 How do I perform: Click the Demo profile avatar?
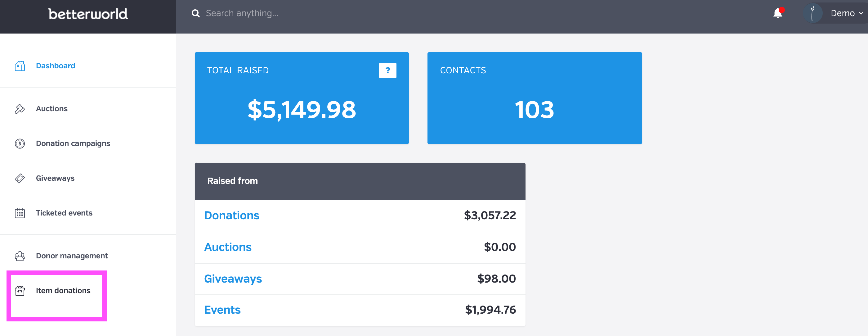pos(812,13)
